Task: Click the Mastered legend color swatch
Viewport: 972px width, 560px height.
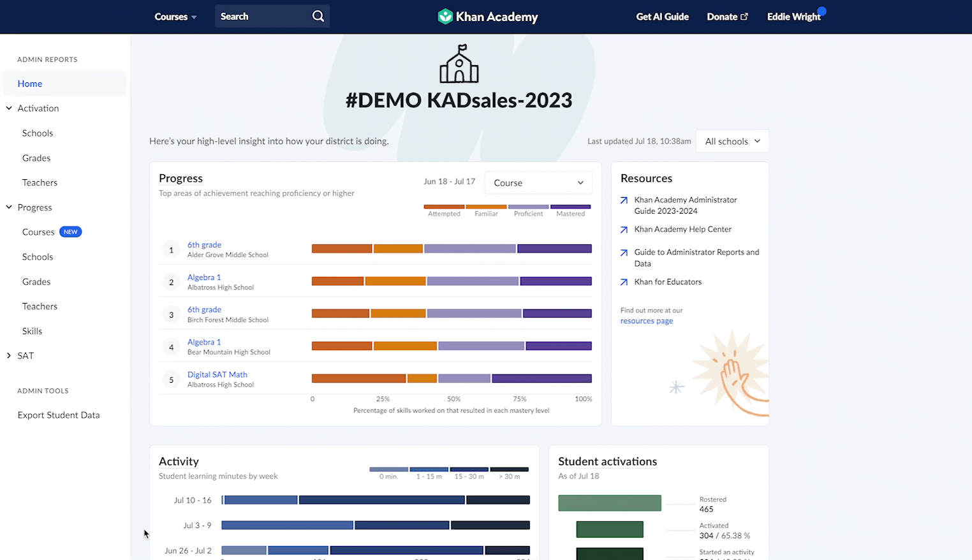Action: pos(570,207)
